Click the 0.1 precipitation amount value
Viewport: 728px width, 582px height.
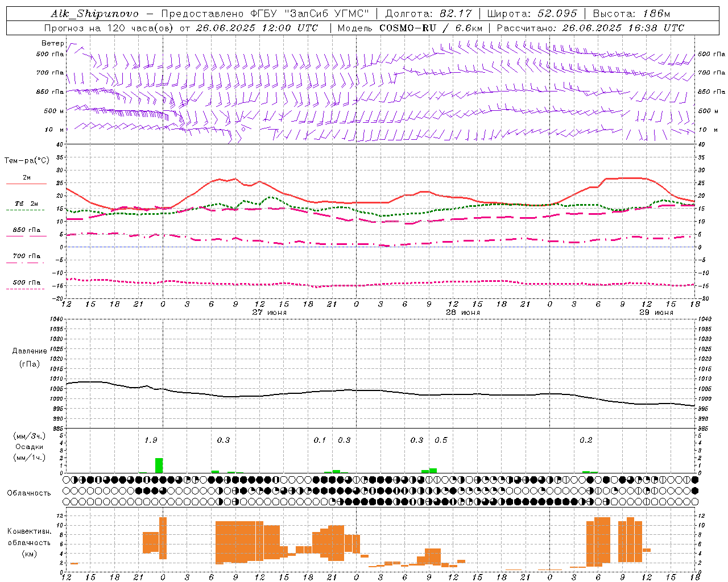tap(320, 440)
